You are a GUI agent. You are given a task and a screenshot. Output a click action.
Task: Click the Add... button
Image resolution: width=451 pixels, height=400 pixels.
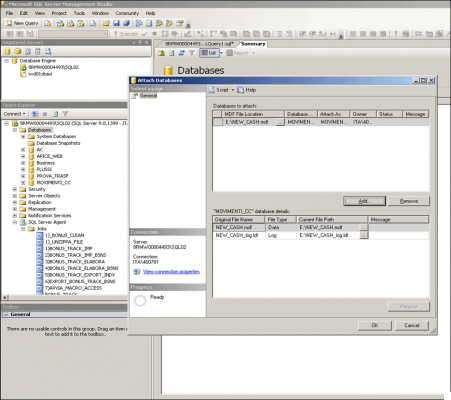364,201
